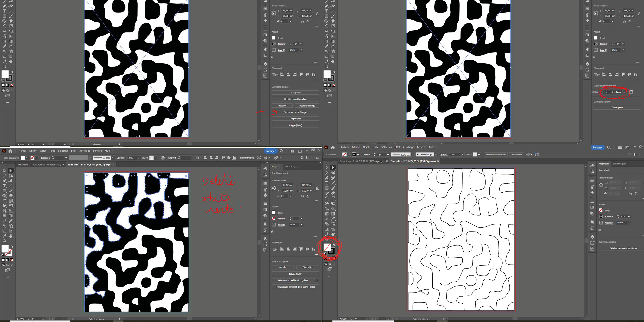Open zoom level dropdown in bottom-left status bar
The image size is (644, 322).
point(29,319)
